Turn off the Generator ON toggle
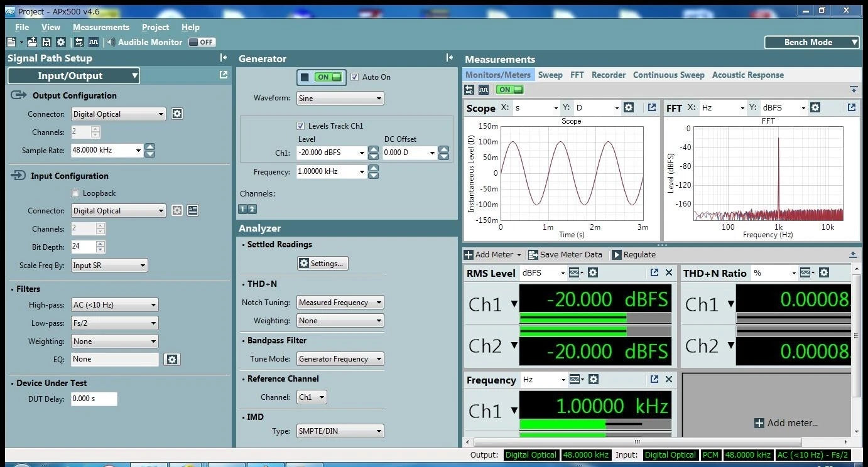This screenshot has height=467, width=868. pos(321,77)
